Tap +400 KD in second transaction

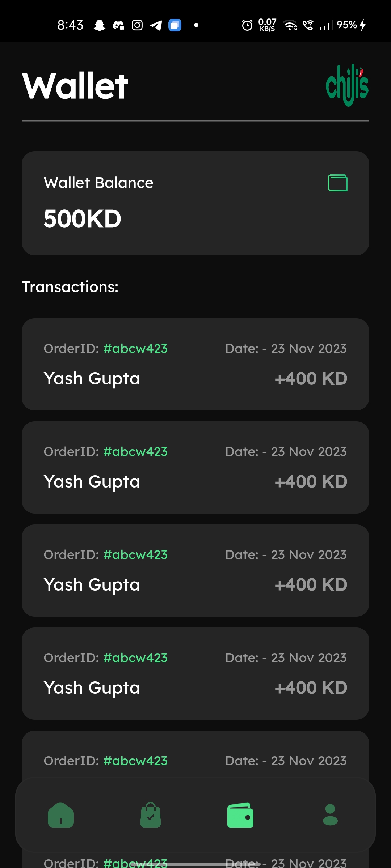[311, 482]
